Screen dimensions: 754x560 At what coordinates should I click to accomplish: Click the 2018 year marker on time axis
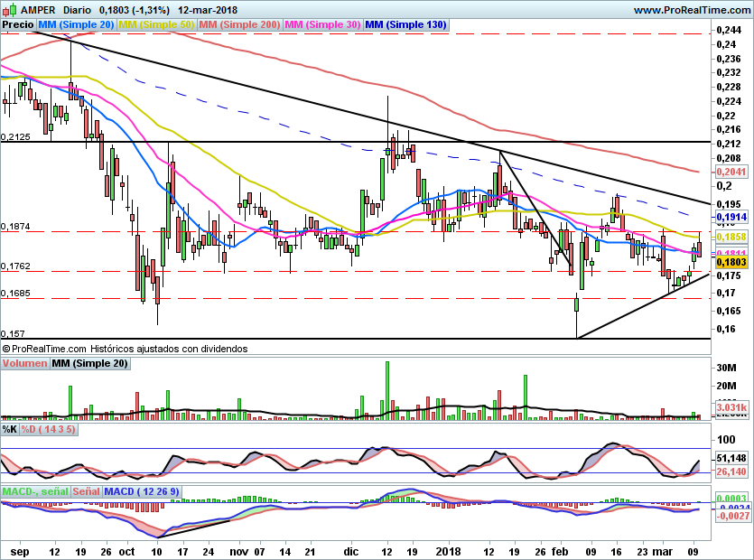click(448, 551)
